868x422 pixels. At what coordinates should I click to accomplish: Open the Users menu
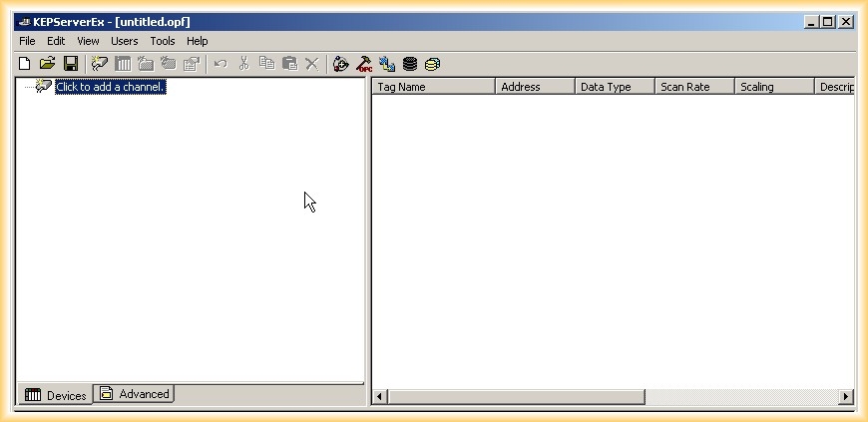pyautogui.click(x=125, y=41)
